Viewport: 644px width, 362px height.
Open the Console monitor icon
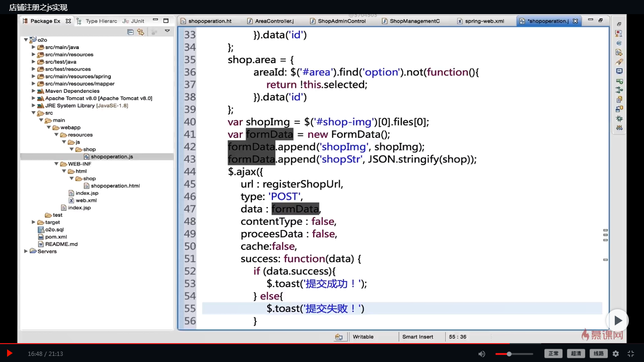click(619, 71)
